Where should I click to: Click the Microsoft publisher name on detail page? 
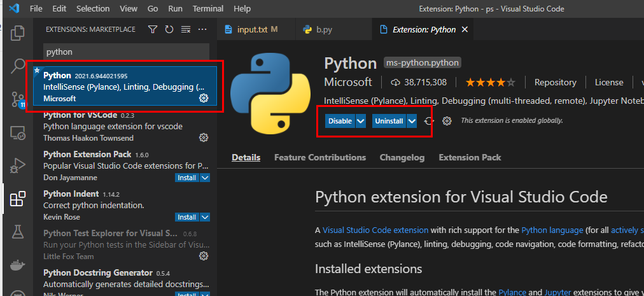coord(348,82)
